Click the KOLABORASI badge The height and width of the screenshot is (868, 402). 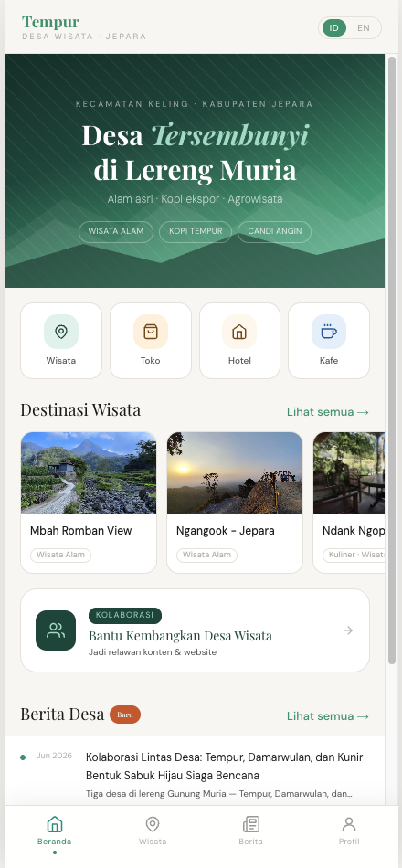[125, 616]
